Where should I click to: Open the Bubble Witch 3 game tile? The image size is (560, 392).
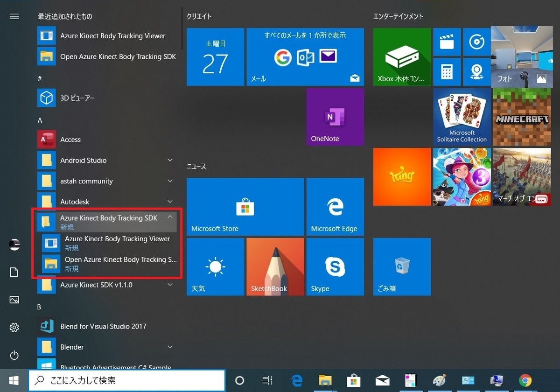tap(462, 177)
